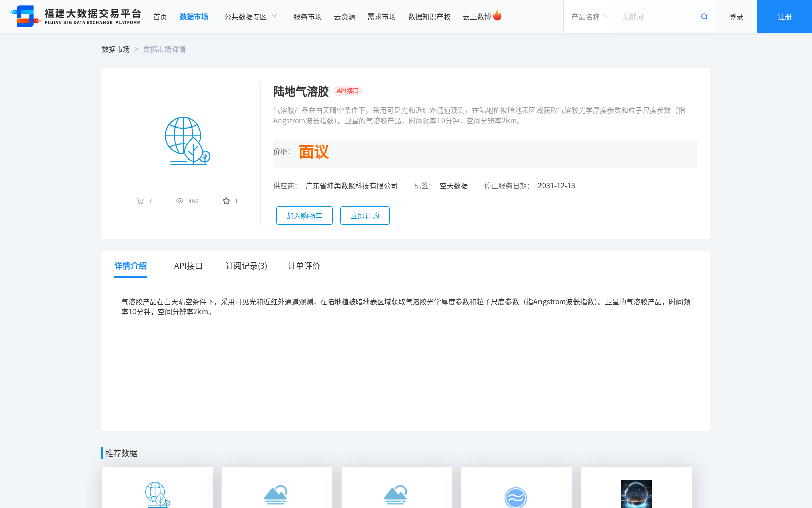Open the second recommended mountain icon card
The image size is (812, 508).
277,488
